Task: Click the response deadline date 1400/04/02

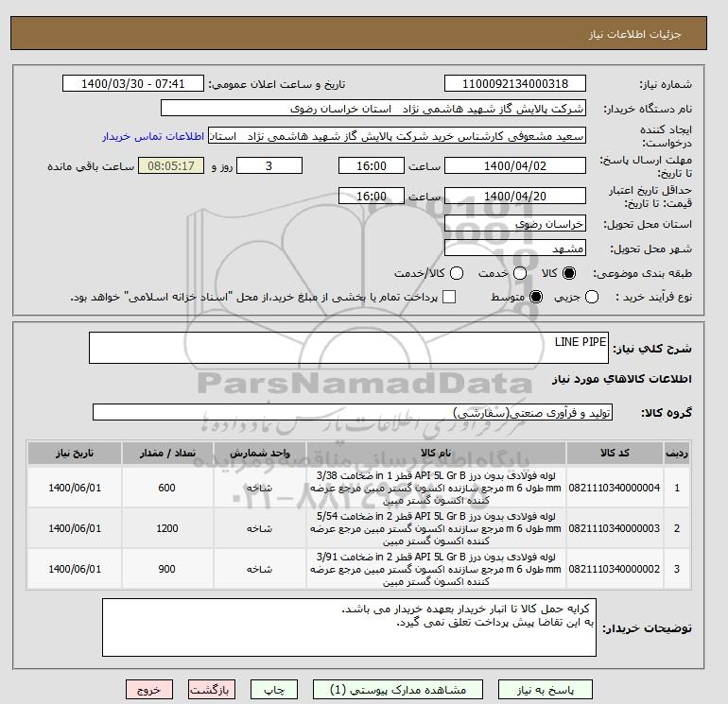Action: (x=515, y=165)
